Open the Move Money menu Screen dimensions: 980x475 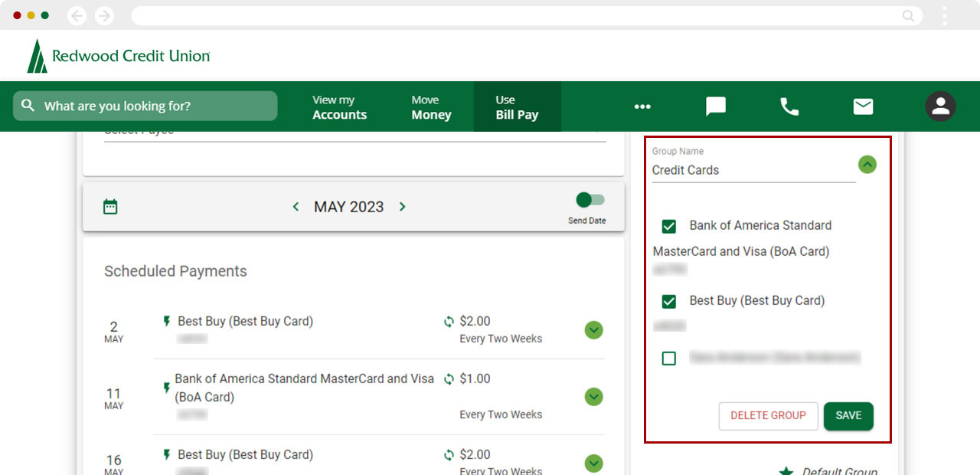pyautogui.click(x=431, y=107)
